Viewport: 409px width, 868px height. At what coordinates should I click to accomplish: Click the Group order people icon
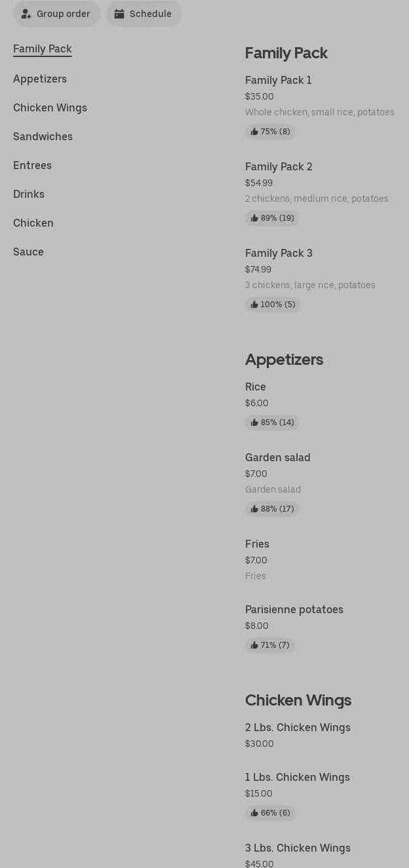coord(26,14)
